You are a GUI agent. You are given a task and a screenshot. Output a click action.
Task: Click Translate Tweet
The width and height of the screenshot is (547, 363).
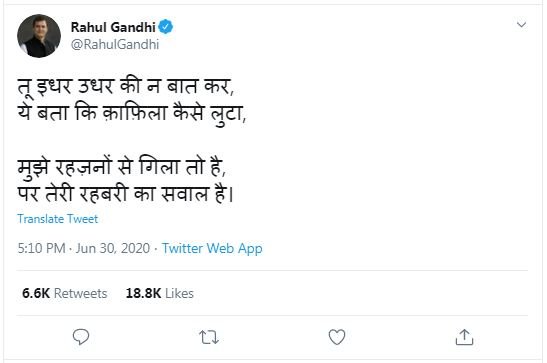click(x=58, y=219)
